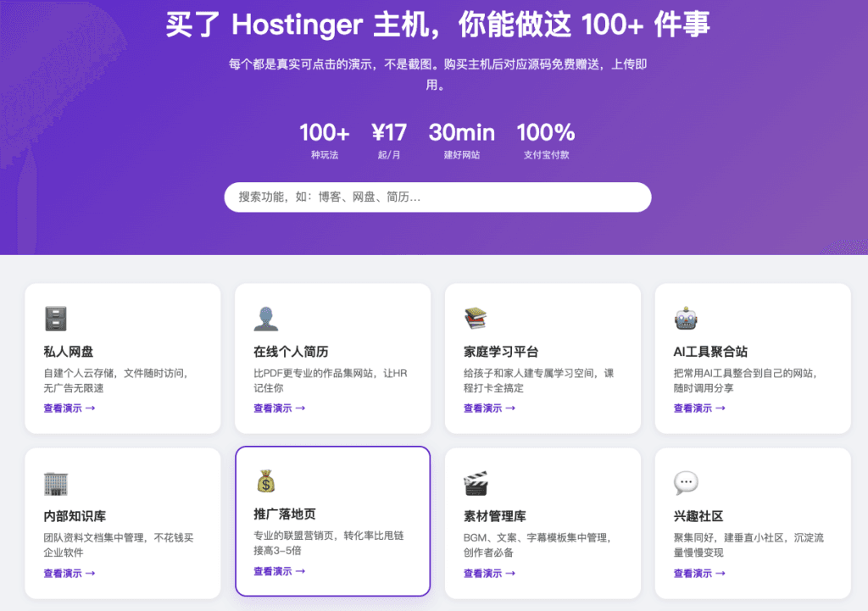This screenshot has width=868, height=611.
Task: Open 查看演示 link under 在线个人简历
Action: tap(279, 408)
